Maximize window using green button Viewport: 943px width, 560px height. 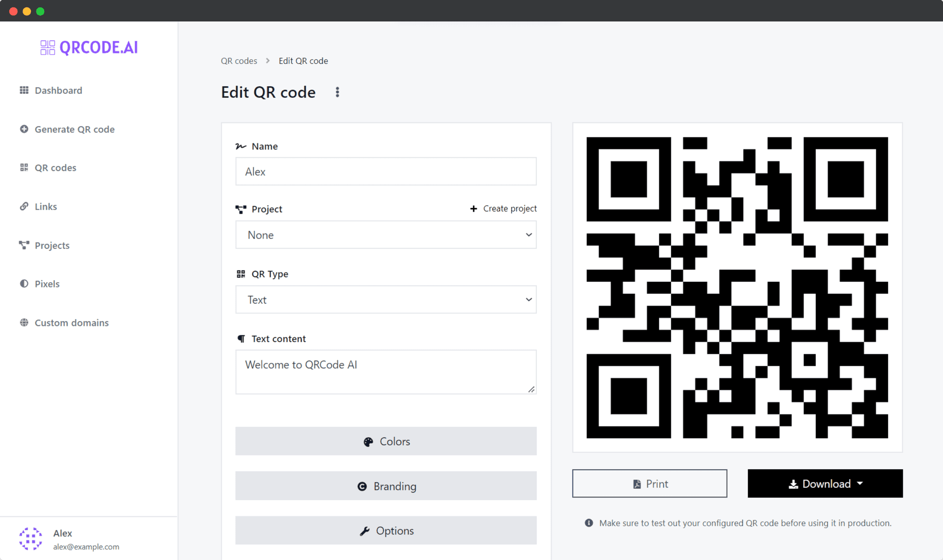pyautogui.click(x=40, y=11)
